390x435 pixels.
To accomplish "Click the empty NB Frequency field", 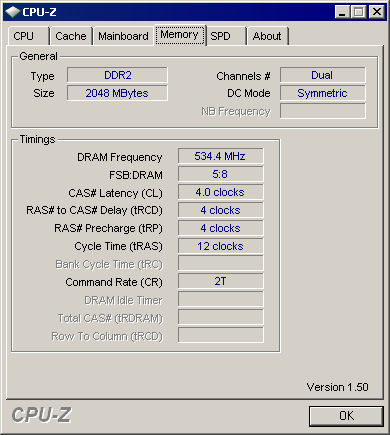I will pos(322,111).
